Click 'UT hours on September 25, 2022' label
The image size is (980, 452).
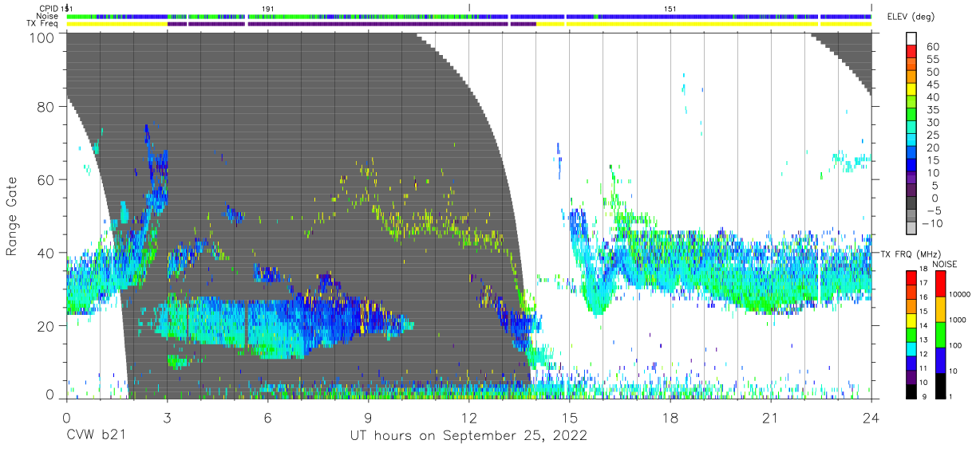pos(468,435)
